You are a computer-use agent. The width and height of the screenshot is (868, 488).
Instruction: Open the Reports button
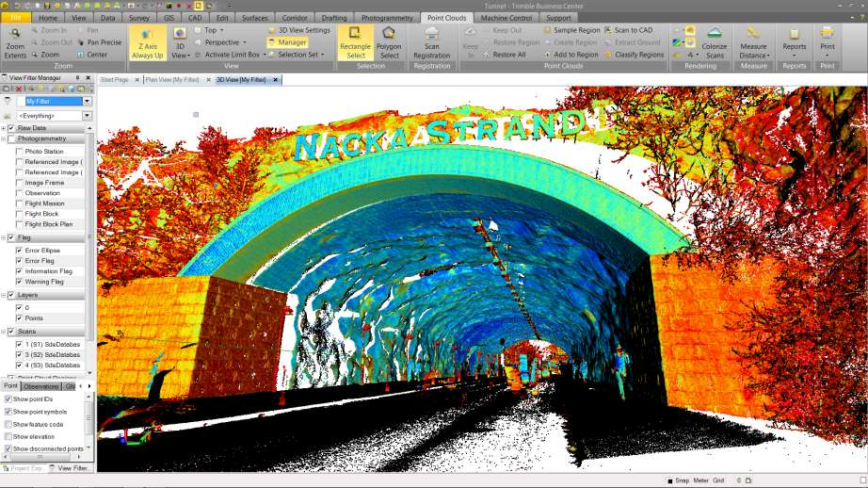click(795, 42)
